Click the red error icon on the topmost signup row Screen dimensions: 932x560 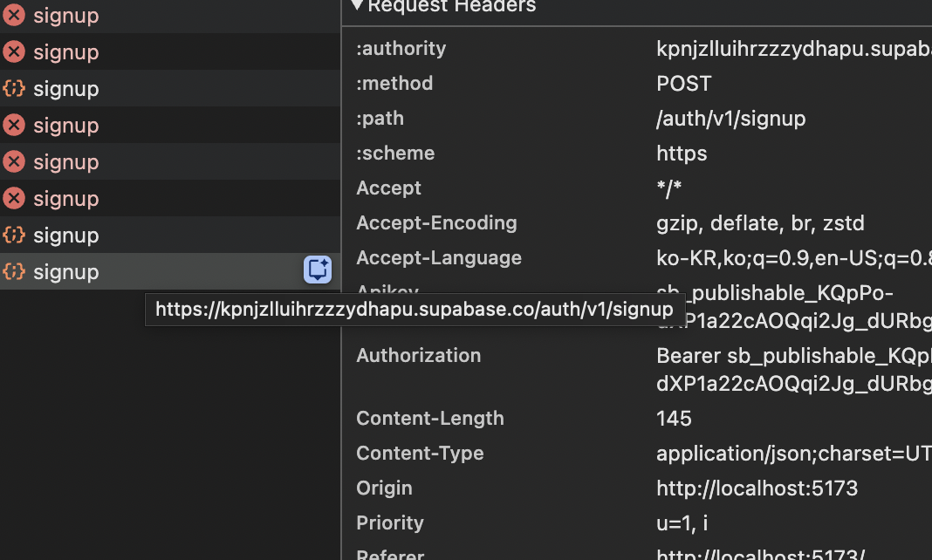(x=14, y=16)
